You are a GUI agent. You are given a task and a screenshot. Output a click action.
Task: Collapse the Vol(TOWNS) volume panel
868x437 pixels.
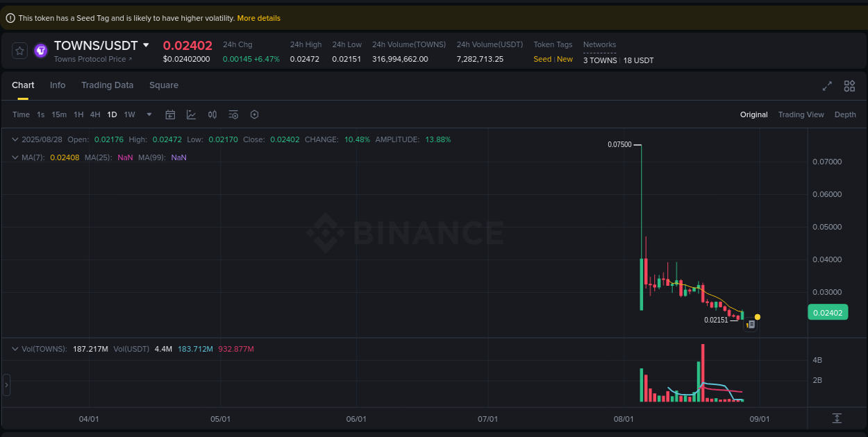click(x=14, y=349)
